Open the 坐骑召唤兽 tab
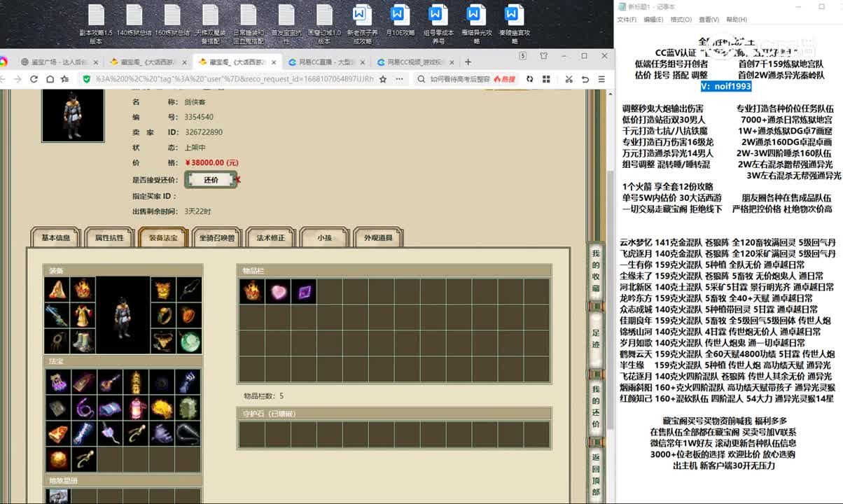The height and width of the screenshot is (504, 843). (x=216, y=237)
